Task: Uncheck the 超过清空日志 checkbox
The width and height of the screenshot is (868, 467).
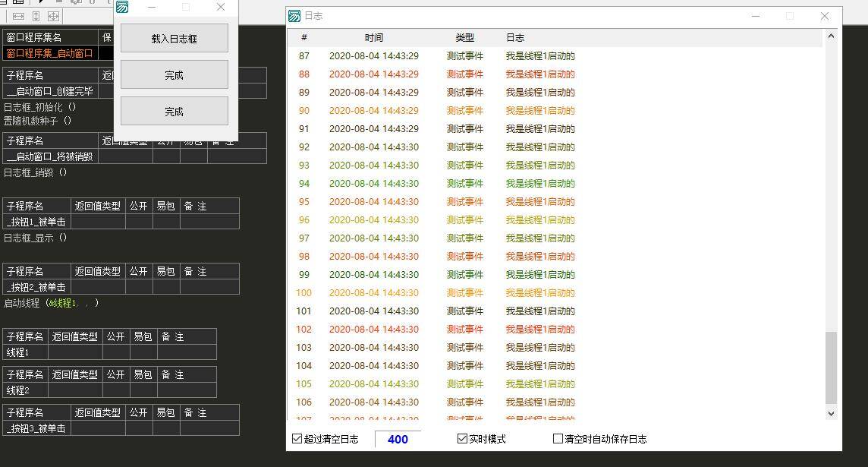Action: click(295, 438)
